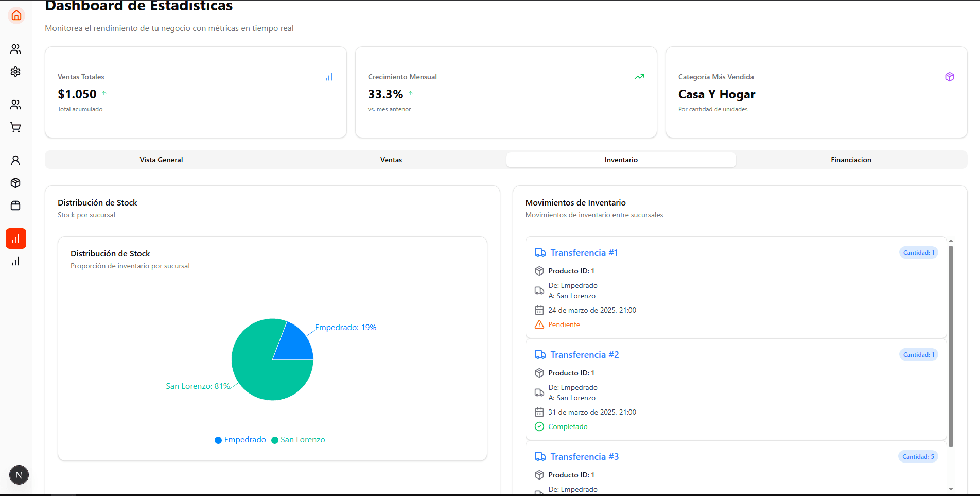Switch to the Ventas tab
980x496 pixels.
391,160
